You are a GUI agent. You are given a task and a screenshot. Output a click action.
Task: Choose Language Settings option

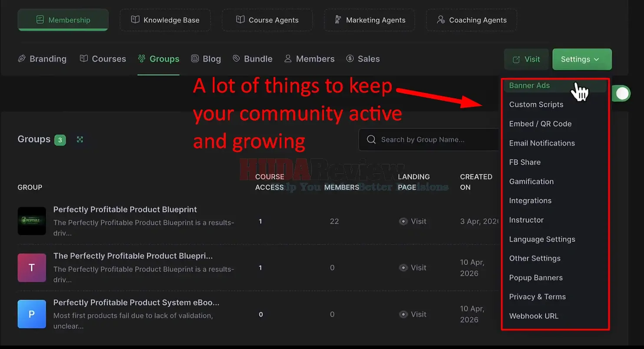coord(542,239)
